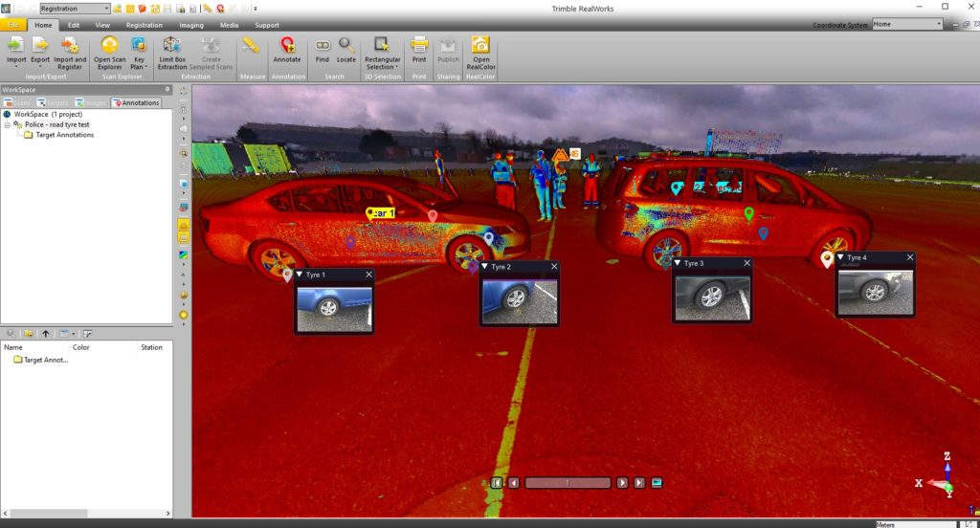Image resolution: width=980 pixels, height=528 pixels.
Task: Click the Create Sampled Scans icon
Action: coord(211,45)
